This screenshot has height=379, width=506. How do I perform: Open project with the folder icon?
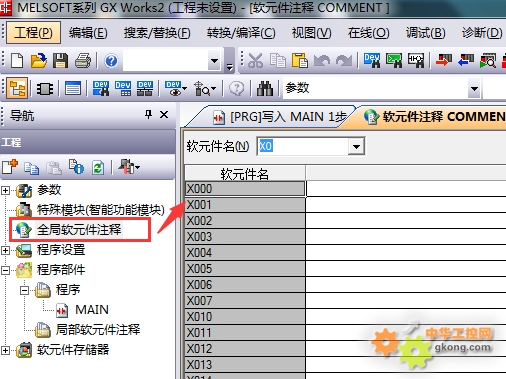click(39, 61)
